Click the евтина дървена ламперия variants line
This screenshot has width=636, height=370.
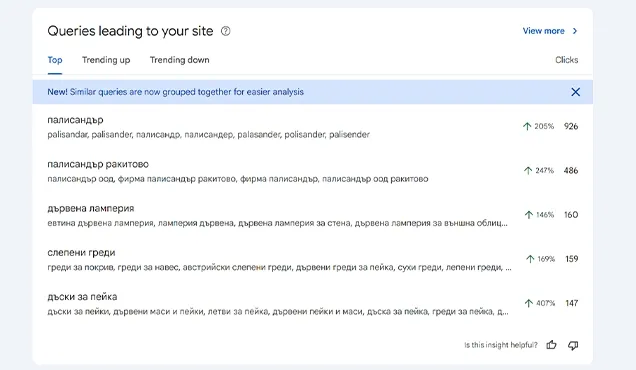point(277,223)
